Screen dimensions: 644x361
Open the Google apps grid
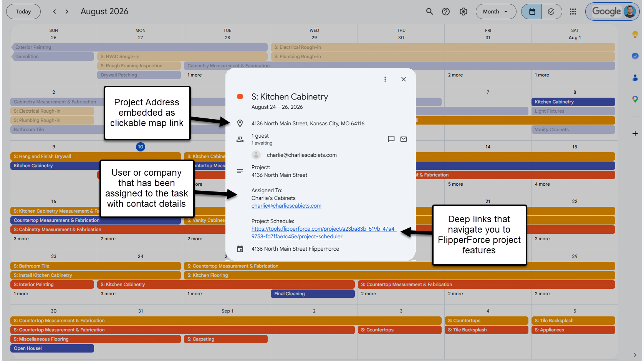coord(573,12)
